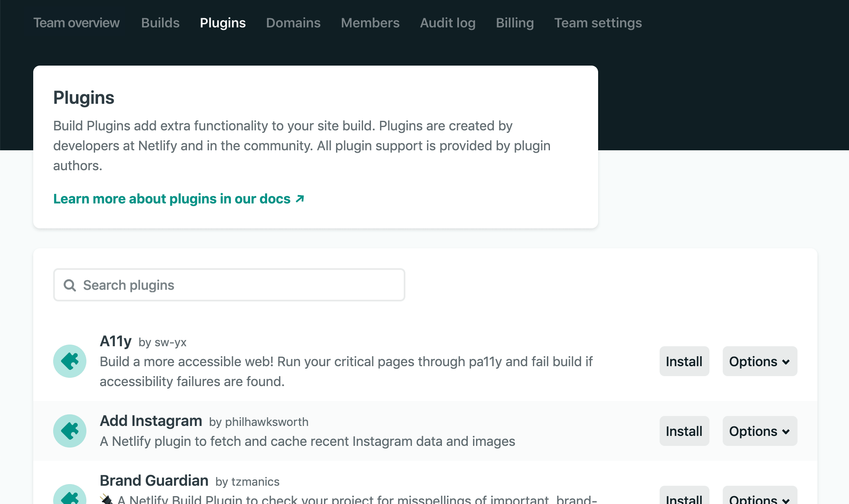Image resolution: width=849 pixels, height=504 pixels.
Task: View the Audit log tab
Action: pos(447,23)
